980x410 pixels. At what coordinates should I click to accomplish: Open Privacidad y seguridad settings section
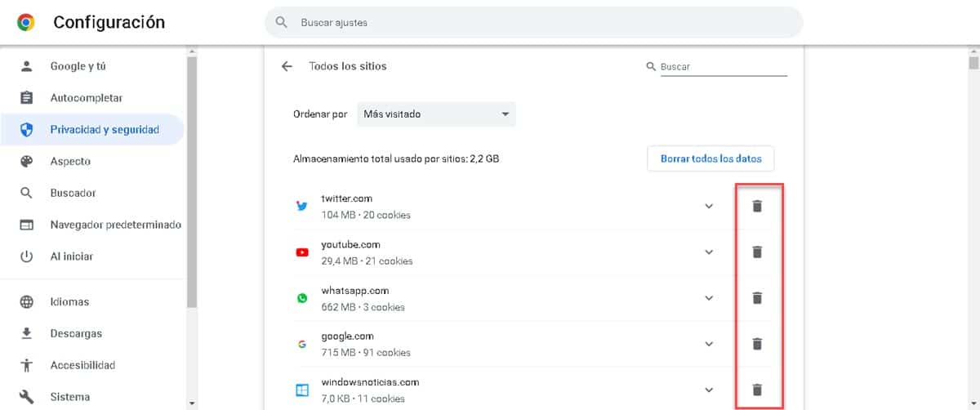coord(104,130)
